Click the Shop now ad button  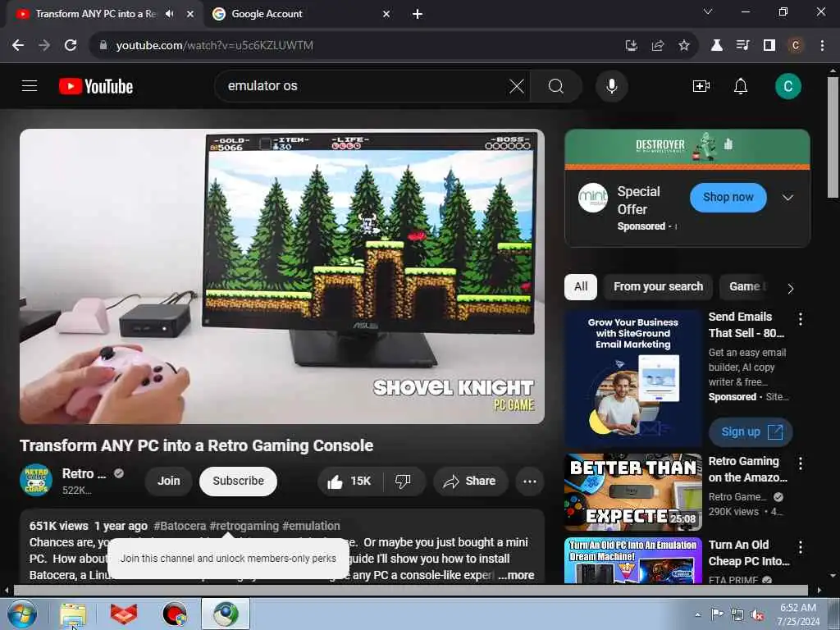pyautogui.click(x=728, y=197)
